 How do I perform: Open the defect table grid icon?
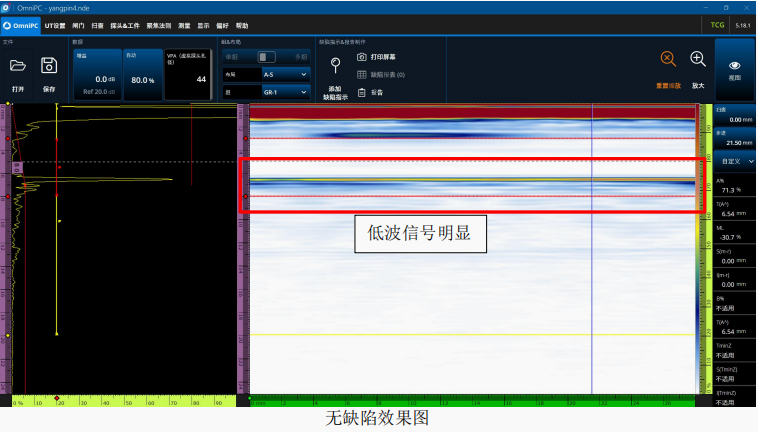[362, 74]
